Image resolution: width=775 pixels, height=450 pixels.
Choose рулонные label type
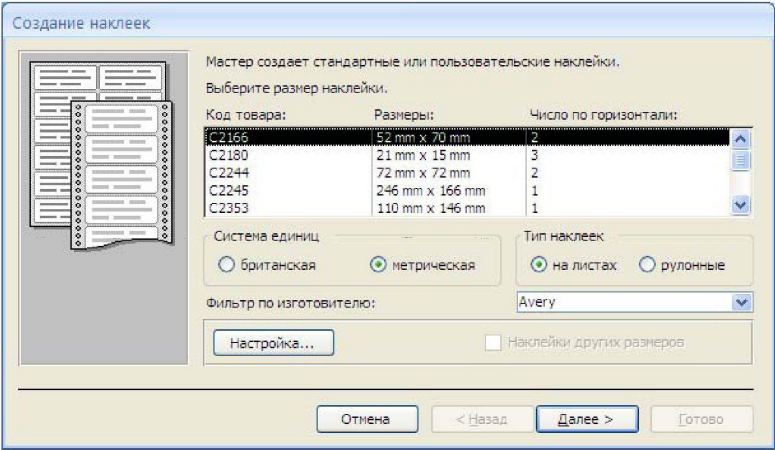coord(647,265)
